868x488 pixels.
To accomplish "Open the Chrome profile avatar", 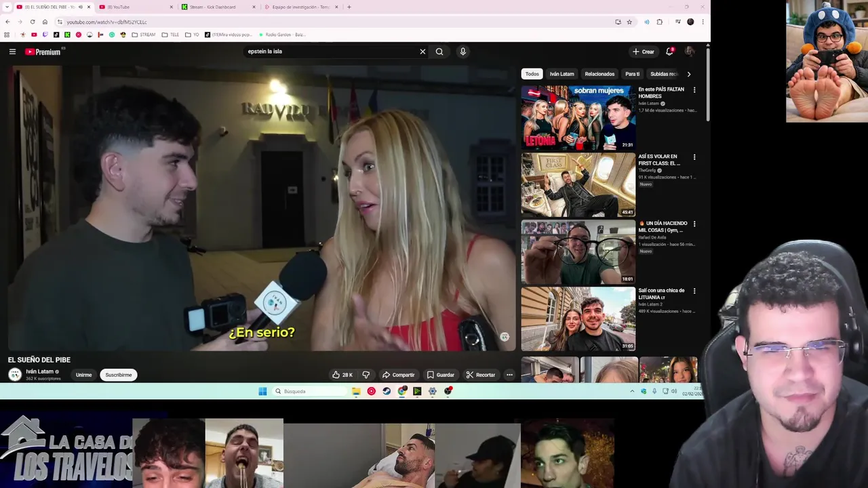I will click(x=690, y=22).
